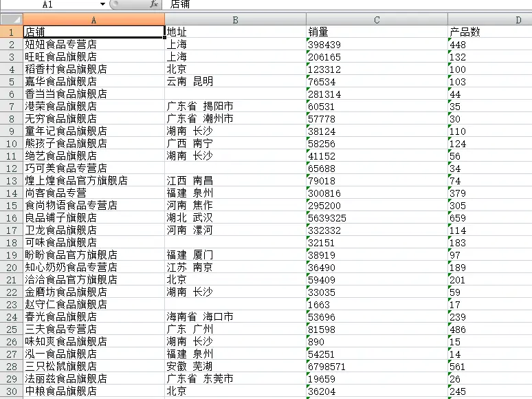This screenshot has width=532, height=399.
Task: Select cell 良品铺子旗舰店
Action: coord(94,217)
